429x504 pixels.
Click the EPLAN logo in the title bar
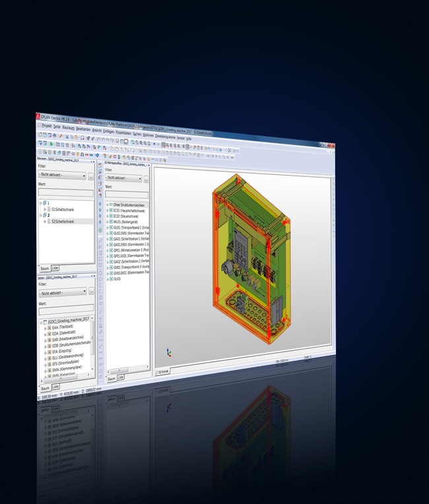(38, 116)
